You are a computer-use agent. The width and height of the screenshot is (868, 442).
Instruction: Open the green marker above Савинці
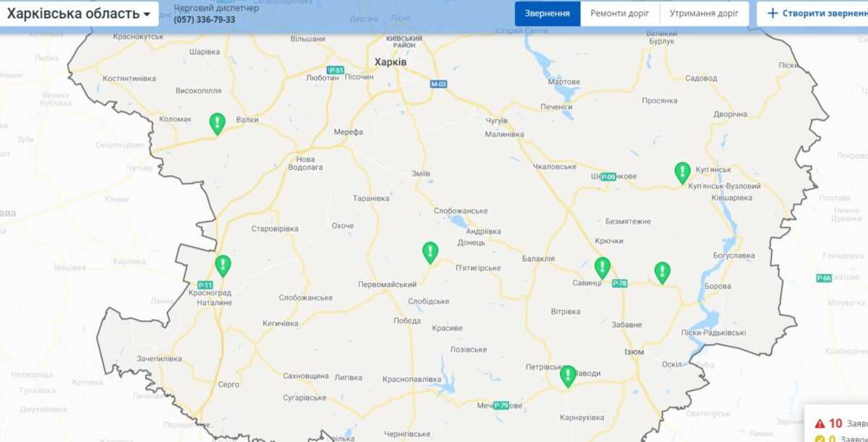[603, 268]
